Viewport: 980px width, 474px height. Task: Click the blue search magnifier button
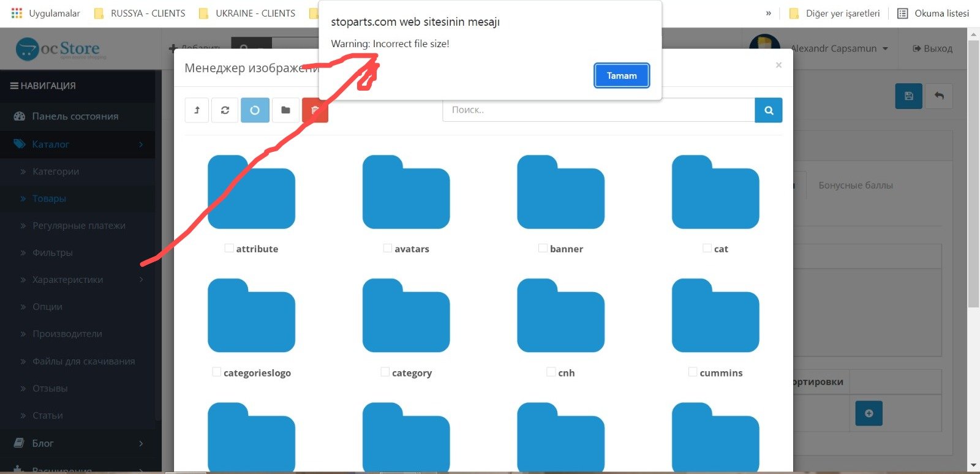pos(769,110)
